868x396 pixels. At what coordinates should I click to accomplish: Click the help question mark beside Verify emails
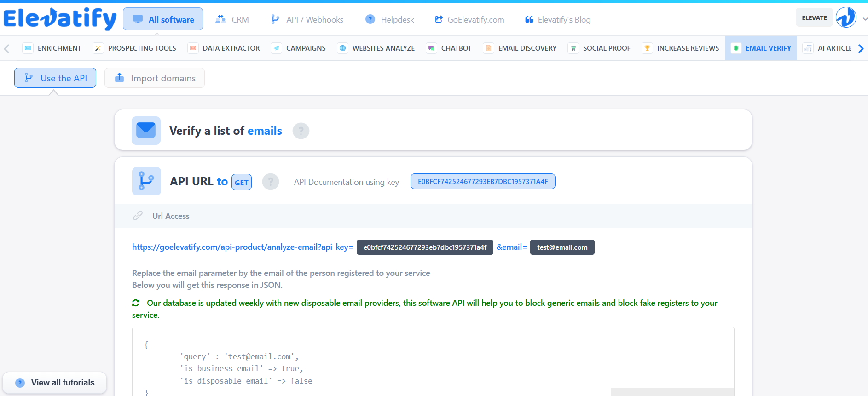coord(301,131)
